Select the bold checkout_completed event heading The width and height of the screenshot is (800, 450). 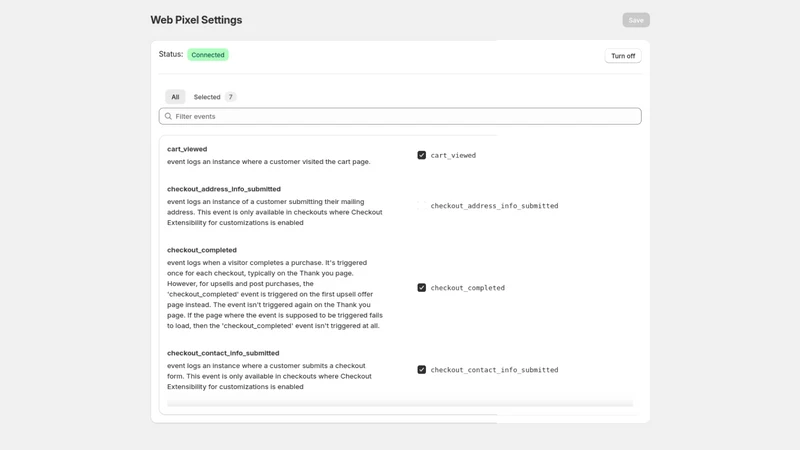coord(202,250)
